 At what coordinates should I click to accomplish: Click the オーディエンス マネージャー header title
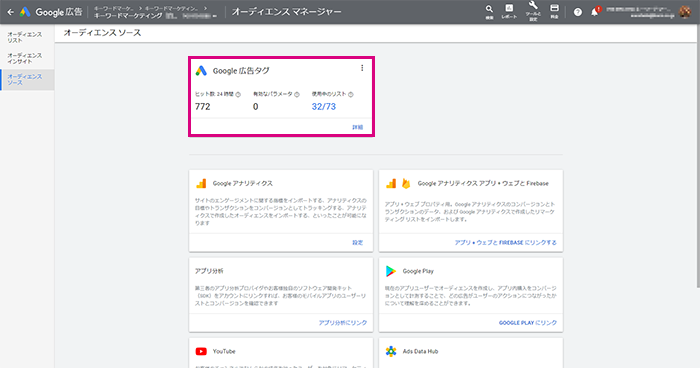(286, 12)
